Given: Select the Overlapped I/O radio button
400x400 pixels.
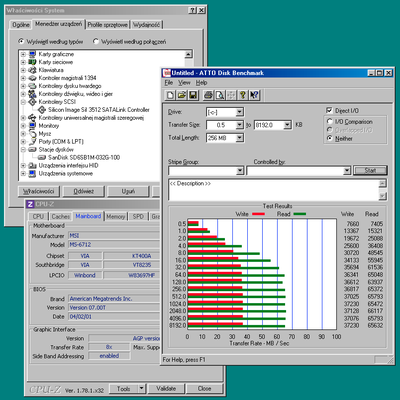Looking at the screenshot, I should 330,130.
